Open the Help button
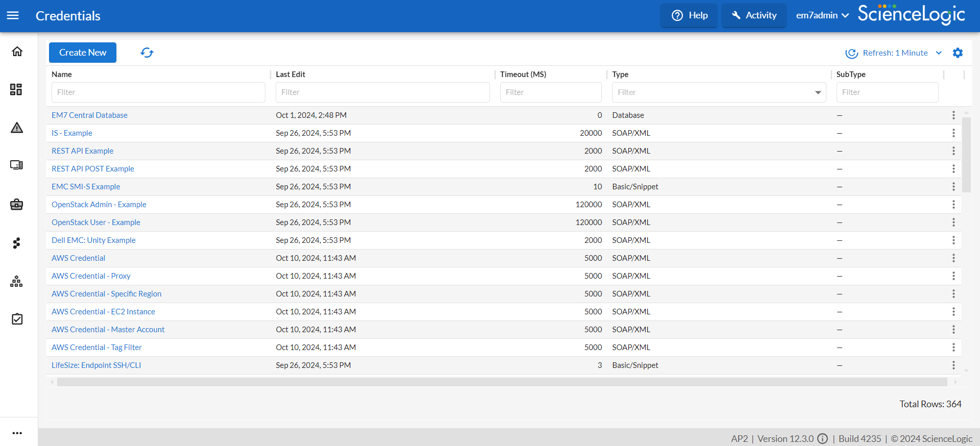 pos(689,16)
